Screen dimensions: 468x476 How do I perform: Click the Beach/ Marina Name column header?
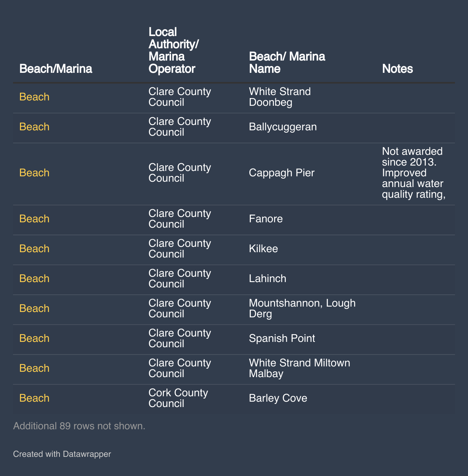[x=287, y=62]
